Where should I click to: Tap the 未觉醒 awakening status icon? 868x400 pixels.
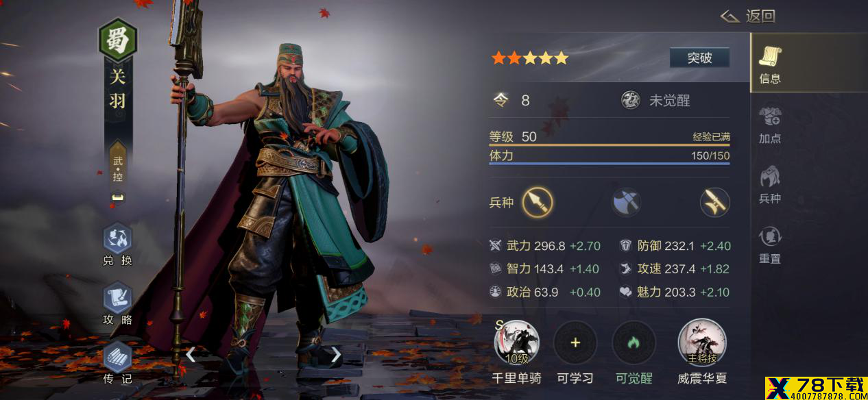[630, 101]
